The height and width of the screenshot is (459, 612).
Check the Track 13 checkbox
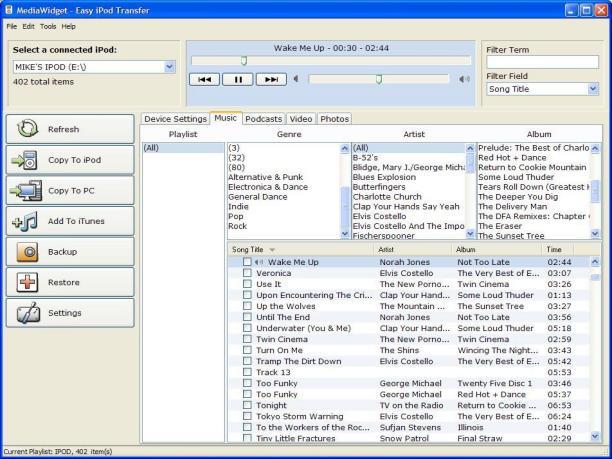pos(247,372)
